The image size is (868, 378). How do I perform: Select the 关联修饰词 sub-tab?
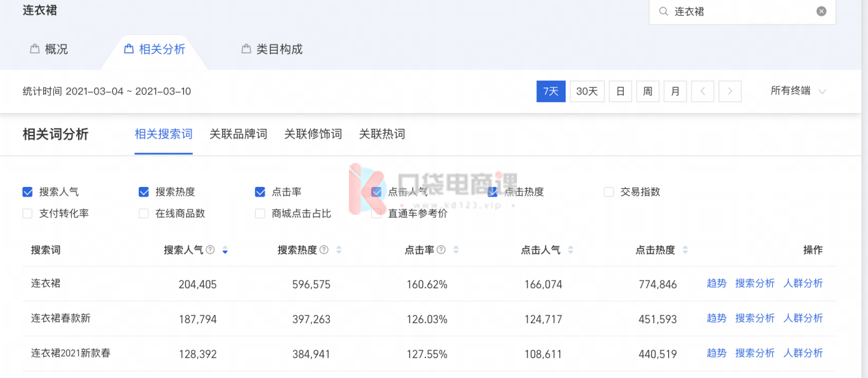point(313,134)
